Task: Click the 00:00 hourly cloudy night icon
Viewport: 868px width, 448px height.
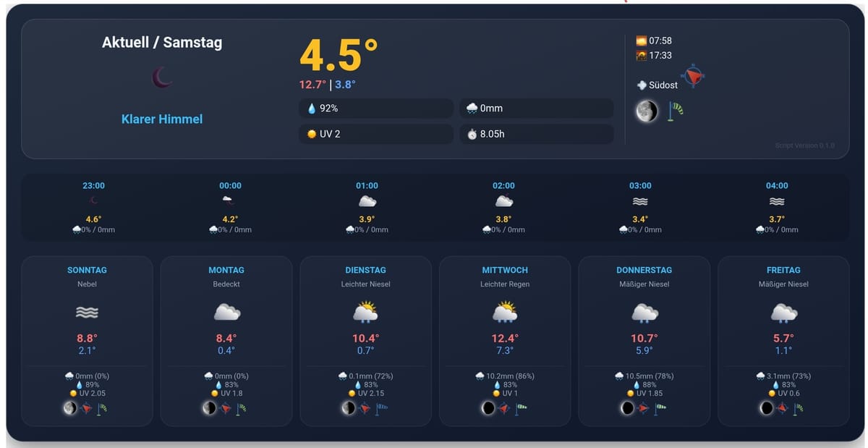Action: 228,200
